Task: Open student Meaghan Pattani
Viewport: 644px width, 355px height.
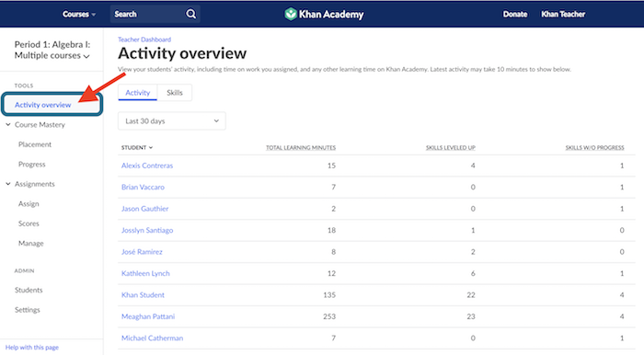Action: tap(148, 316)
